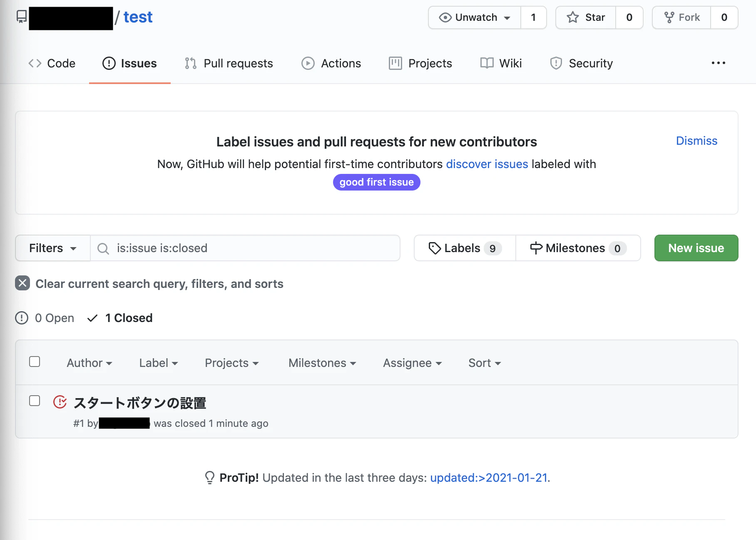This screenshot has height=540, width=756.
Task: Switch to the Projects tab
Action: [420, 63]
